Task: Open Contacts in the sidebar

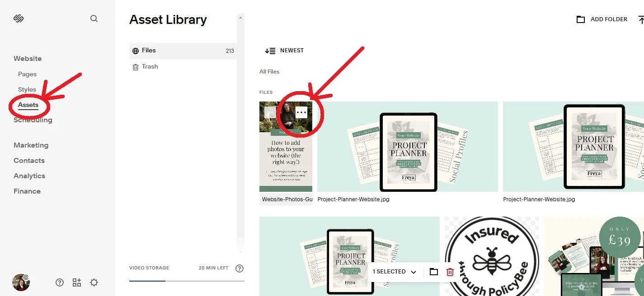Action: (x=29, y=161)
